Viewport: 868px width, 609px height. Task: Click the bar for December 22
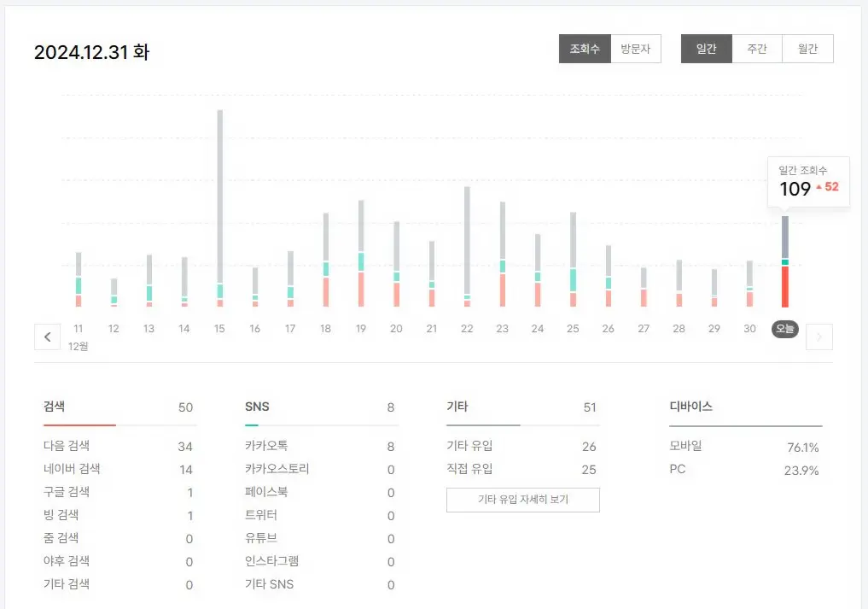pyautogui.click(x=466, y=248)
